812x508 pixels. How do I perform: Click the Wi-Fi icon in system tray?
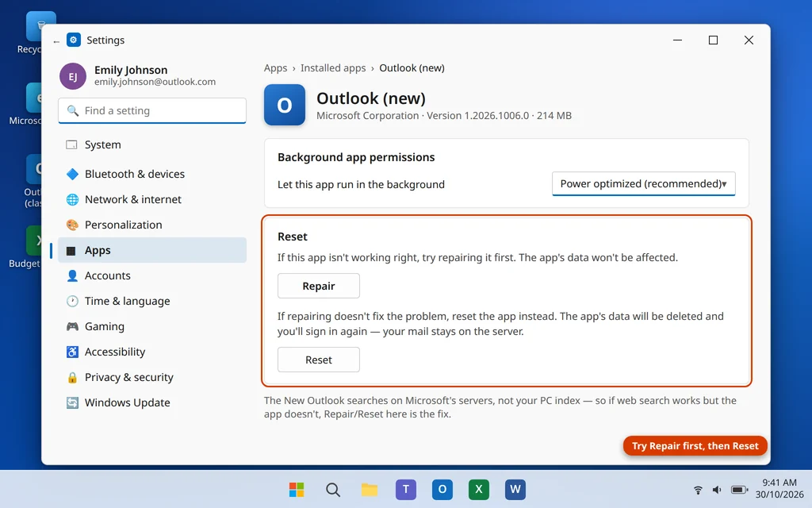(x=698, y=490)
